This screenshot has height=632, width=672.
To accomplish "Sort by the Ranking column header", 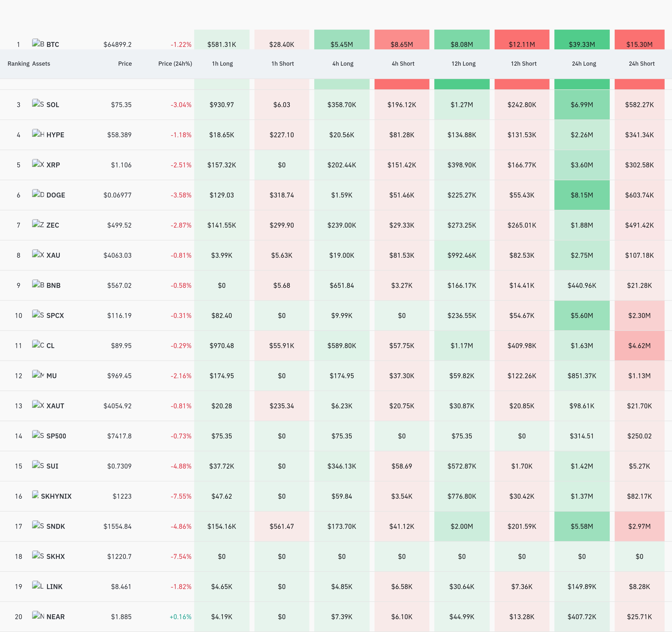I will pyautogui.click(x=19, y=63).
